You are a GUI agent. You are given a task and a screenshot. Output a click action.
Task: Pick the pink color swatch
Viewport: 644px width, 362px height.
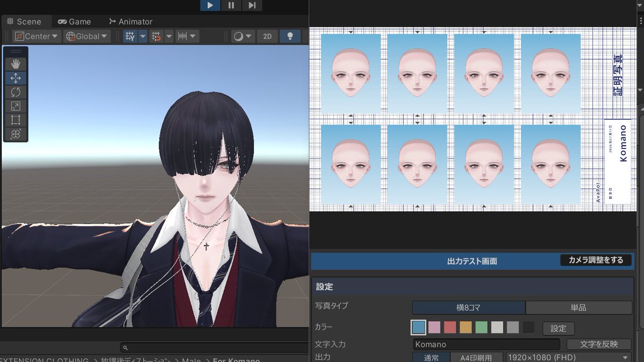point(434,327)
